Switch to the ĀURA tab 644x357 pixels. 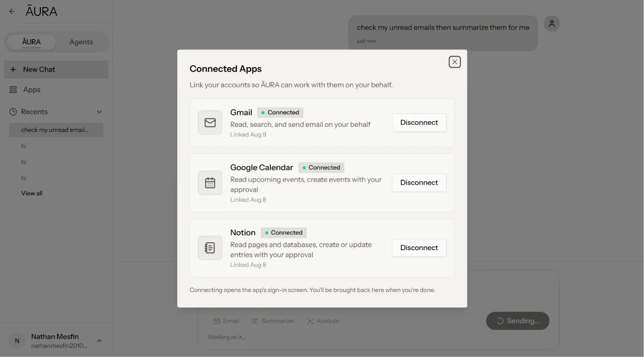pos(31,42)
